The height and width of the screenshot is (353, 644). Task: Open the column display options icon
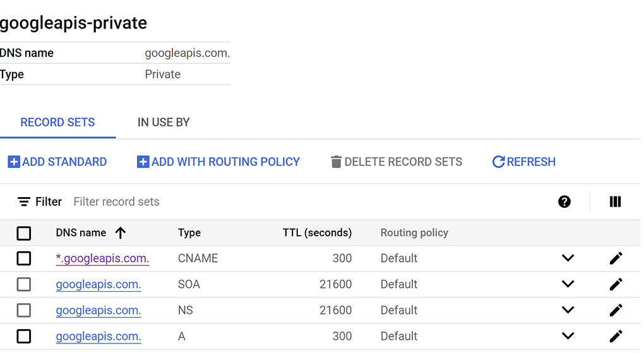615,201
